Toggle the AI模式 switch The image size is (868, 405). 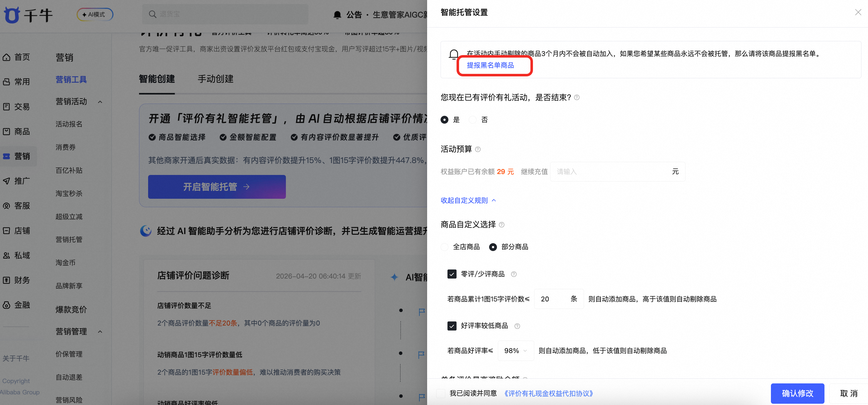(95, 14)
